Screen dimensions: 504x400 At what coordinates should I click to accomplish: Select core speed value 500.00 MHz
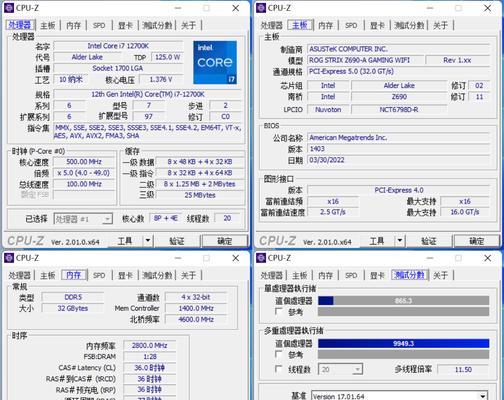[x=84, y=162]
